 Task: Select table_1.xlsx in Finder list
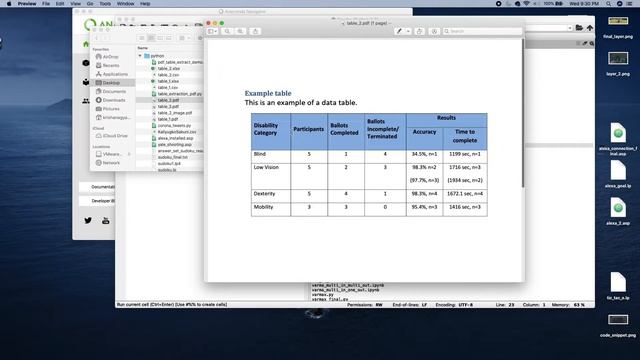click(169, 81)
